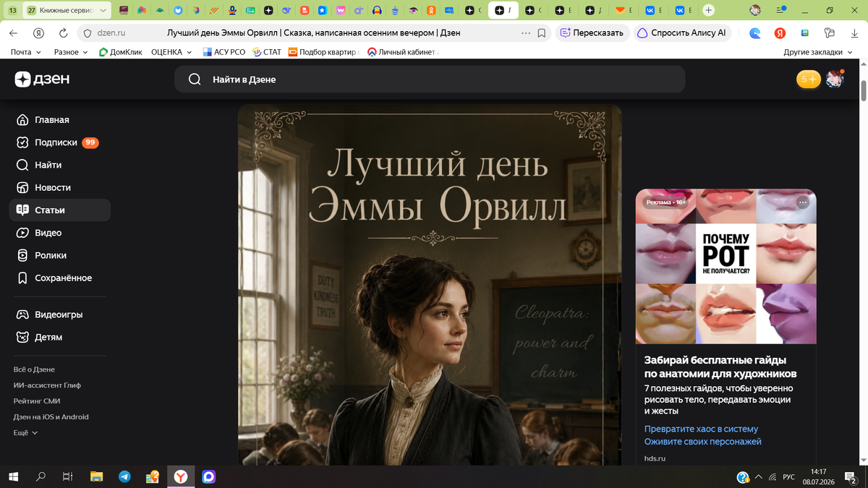Image resolution: width=868 pixels, height=488 pixels.
Task: Expand the ОЦЕНКА bookmarks folder
Action: pyautogui.click(x=171, y=52)
